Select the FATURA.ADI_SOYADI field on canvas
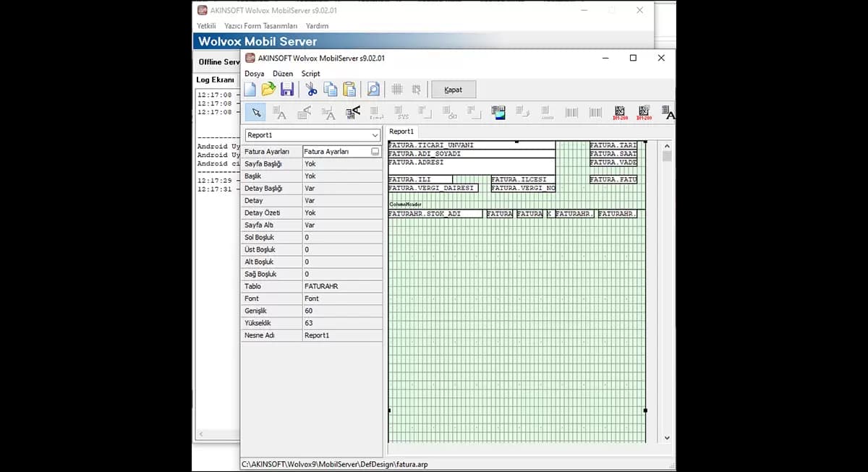 tap(472, 154)
